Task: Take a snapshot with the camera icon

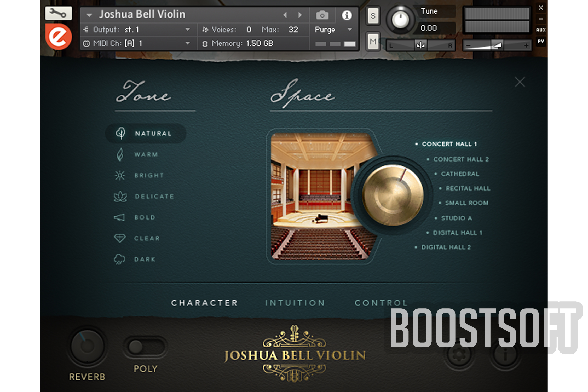Action: 322,15
